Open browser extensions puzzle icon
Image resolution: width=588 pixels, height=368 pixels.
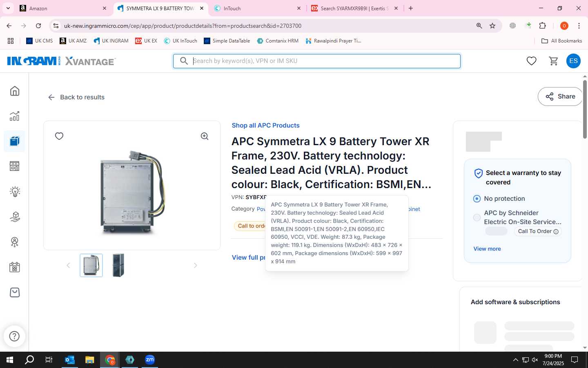coord(542,26)
